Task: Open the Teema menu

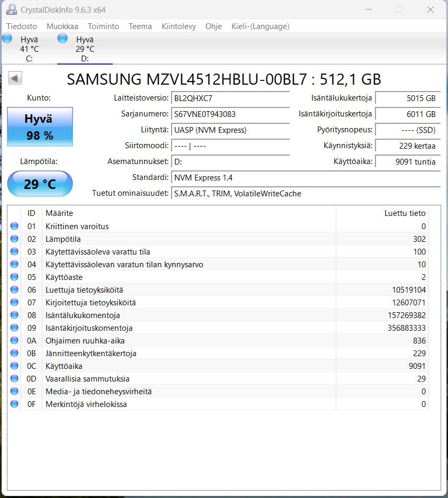Action: coord(140,26)
